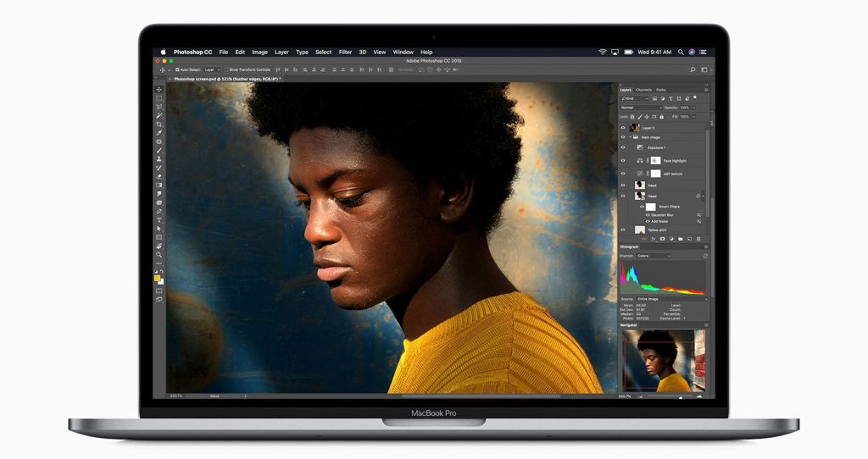Select the Move tool in the toolbar

point(159,89)
